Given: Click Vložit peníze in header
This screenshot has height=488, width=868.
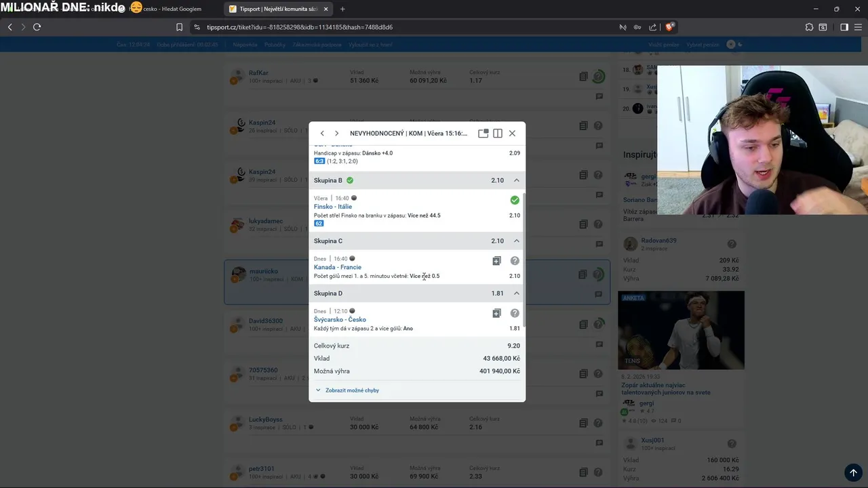Looking at the screenshot, I should click(663, 45).
